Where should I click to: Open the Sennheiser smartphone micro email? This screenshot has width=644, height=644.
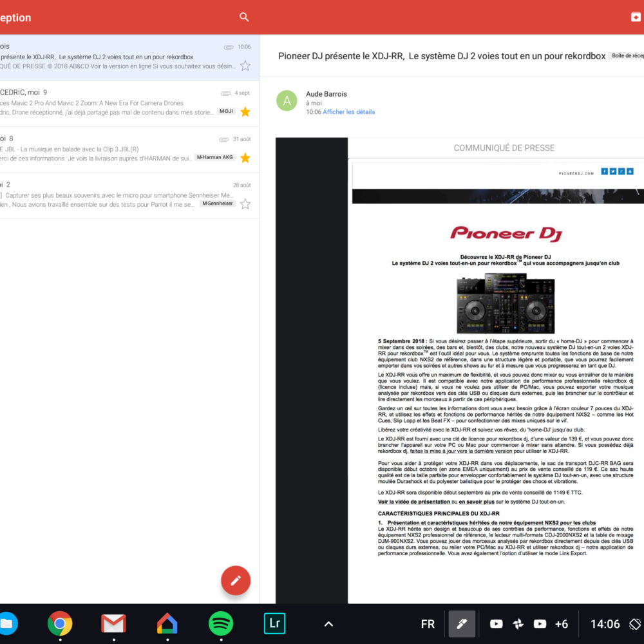(x=129, y=195)
